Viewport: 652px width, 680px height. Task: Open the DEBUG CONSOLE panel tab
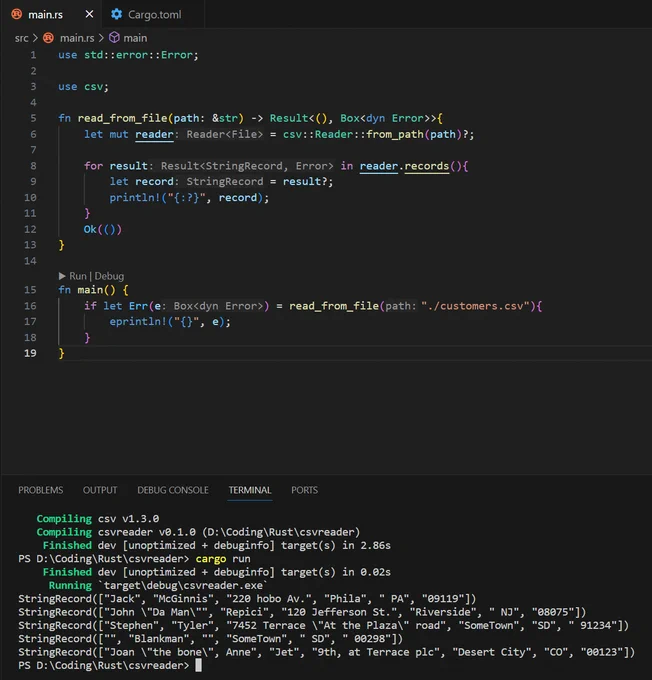pos(173,490)
